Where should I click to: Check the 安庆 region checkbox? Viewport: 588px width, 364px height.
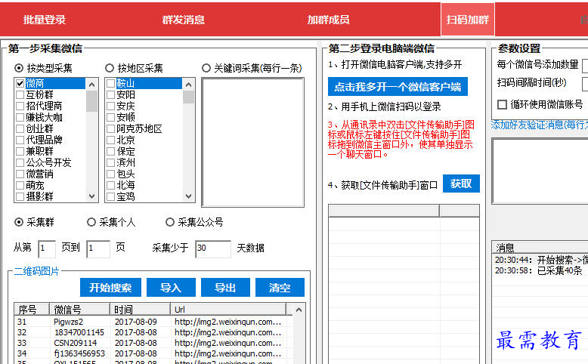coord(110,106)
